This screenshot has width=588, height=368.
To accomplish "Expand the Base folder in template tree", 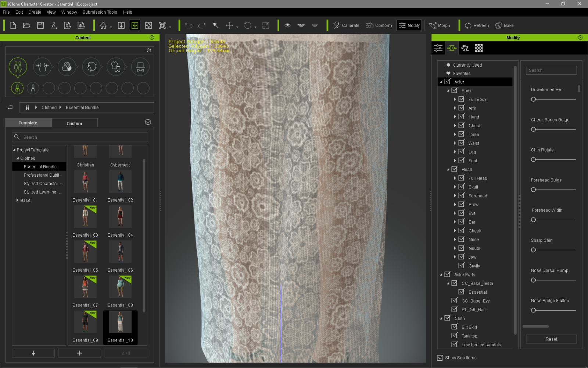I will point(17,200).
